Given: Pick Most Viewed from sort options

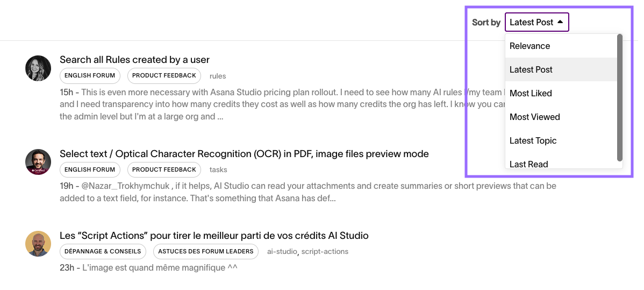Looking at the screenshot, I should [534, 117].
